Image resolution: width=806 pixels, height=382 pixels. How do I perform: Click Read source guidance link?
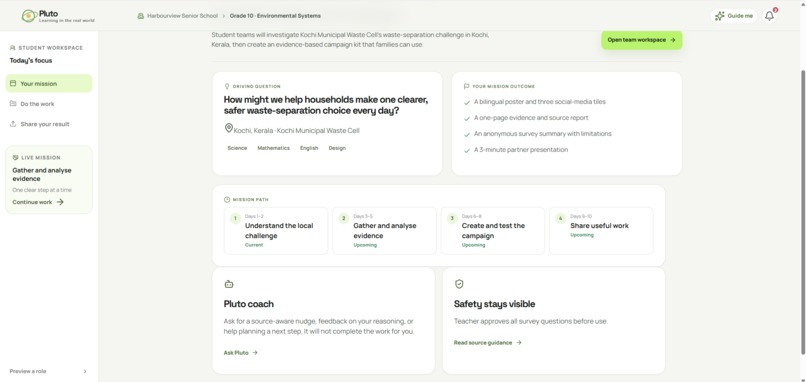487,342
